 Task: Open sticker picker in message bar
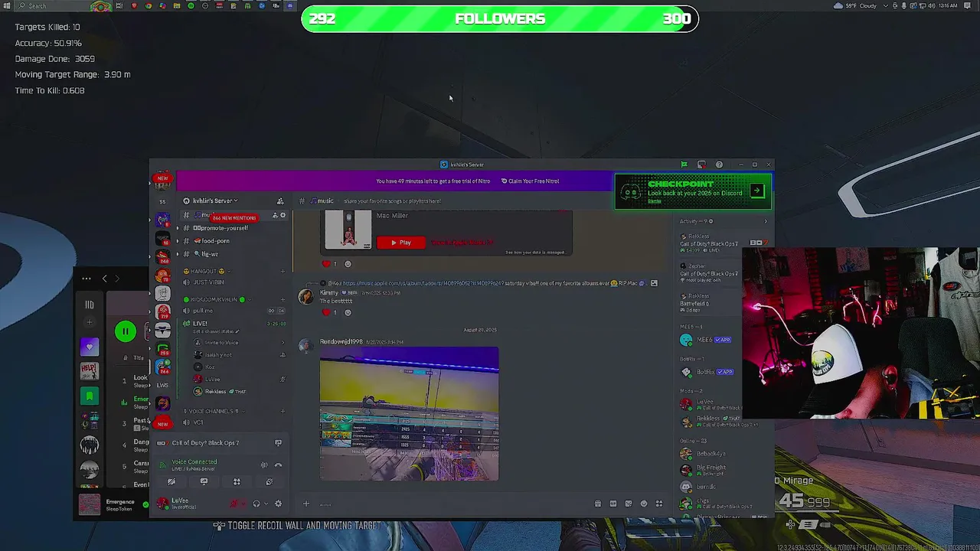pos(629,504)
